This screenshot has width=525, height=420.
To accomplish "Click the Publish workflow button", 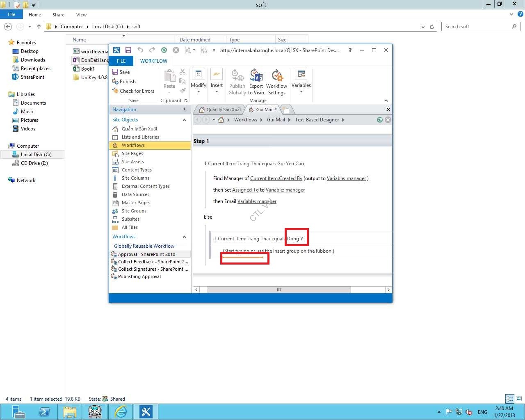I will [x=124, y=82].
